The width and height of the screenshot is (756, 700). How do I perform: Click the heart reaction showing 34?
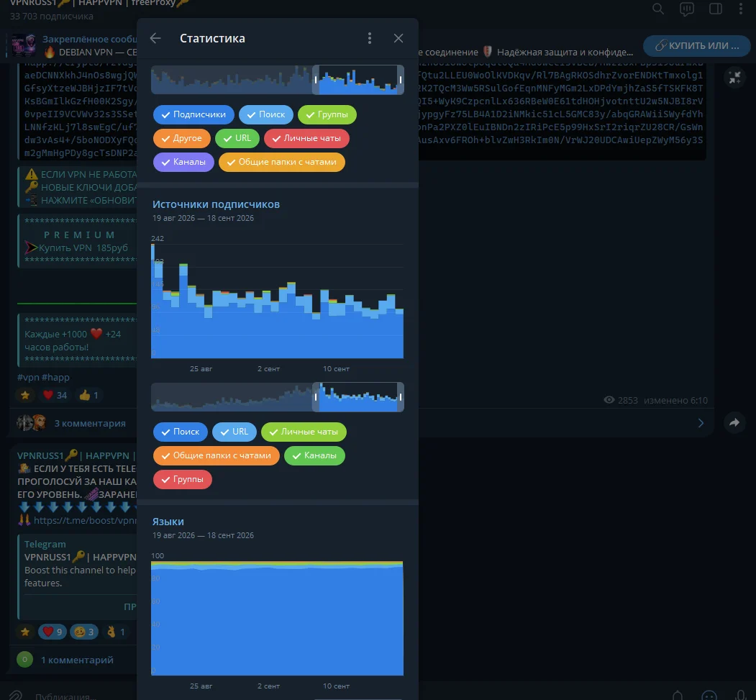tap(55, 395)
